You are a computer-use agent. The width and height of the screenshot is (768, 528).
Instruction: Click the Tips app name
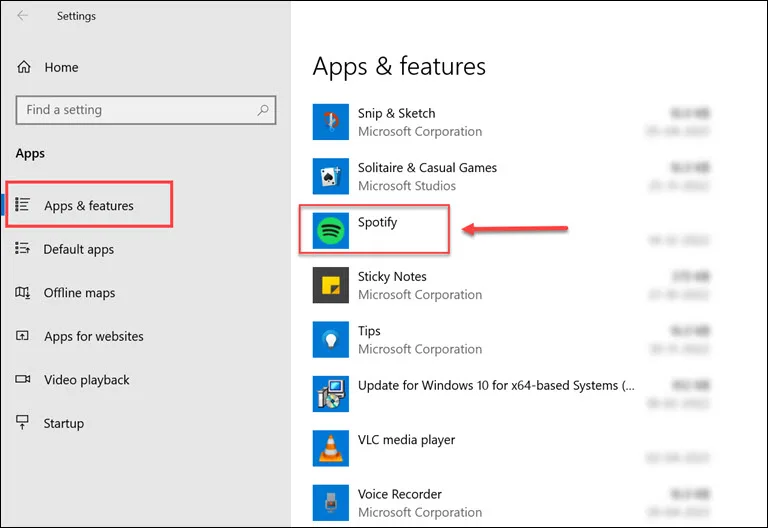tap(369, 331)
